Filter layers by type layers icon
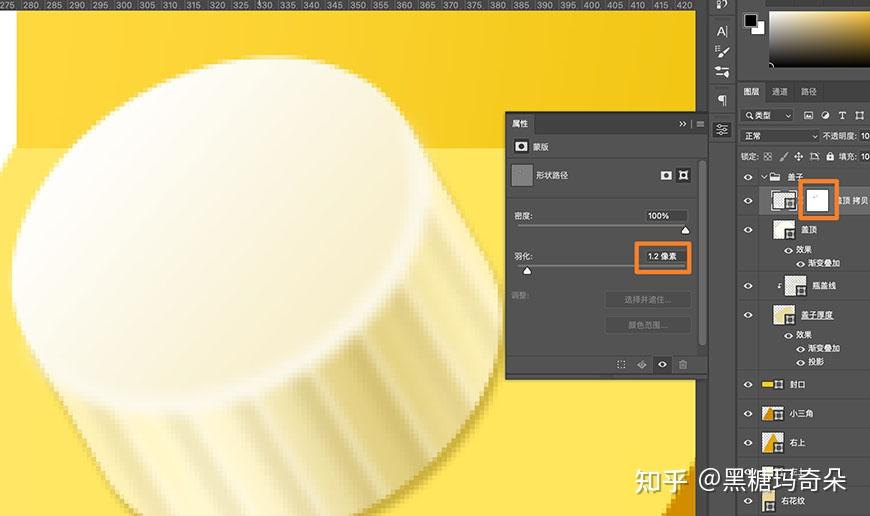The image size is (870, 516). 842,115
